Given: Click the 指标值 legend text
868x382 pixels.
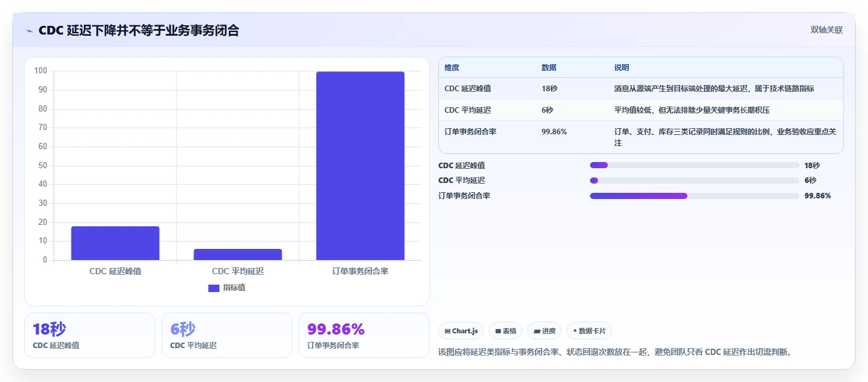Looking at the screenshot, I should pyautogui.click(x=234, y=288).
